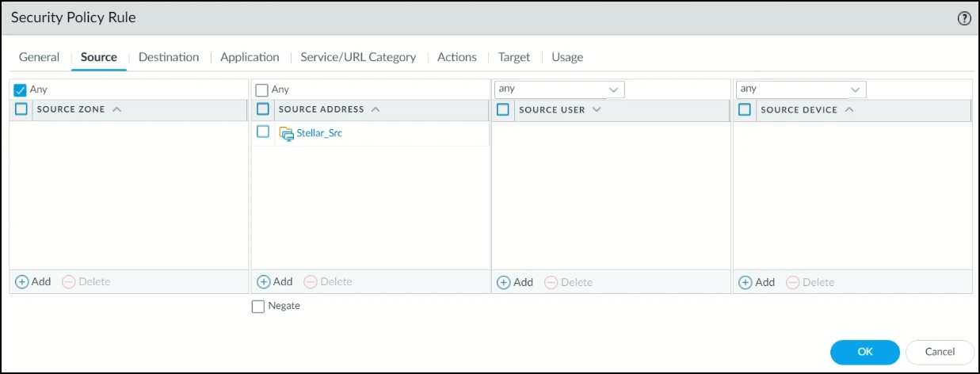The image size is (980, 374).
Task: Uncheck the Any checkbox for Source Zone
Action: [x=21, y=90]
